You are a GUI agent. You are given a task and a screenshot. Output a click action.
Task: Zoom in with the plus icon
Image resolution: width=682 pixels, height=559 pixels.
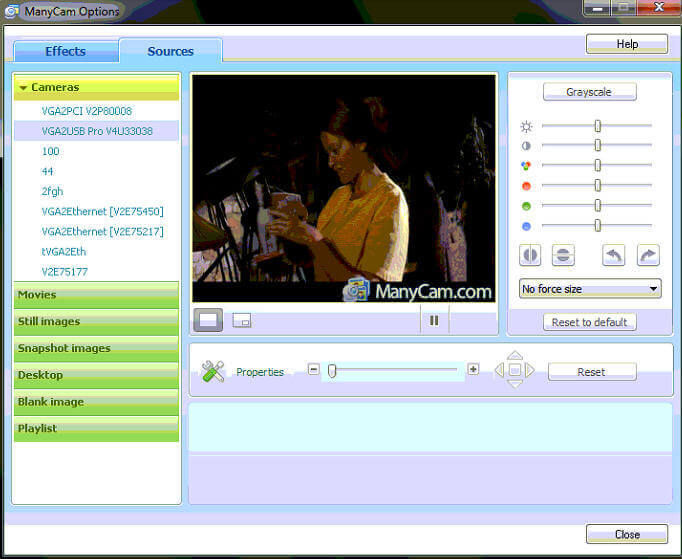(473, 369)
